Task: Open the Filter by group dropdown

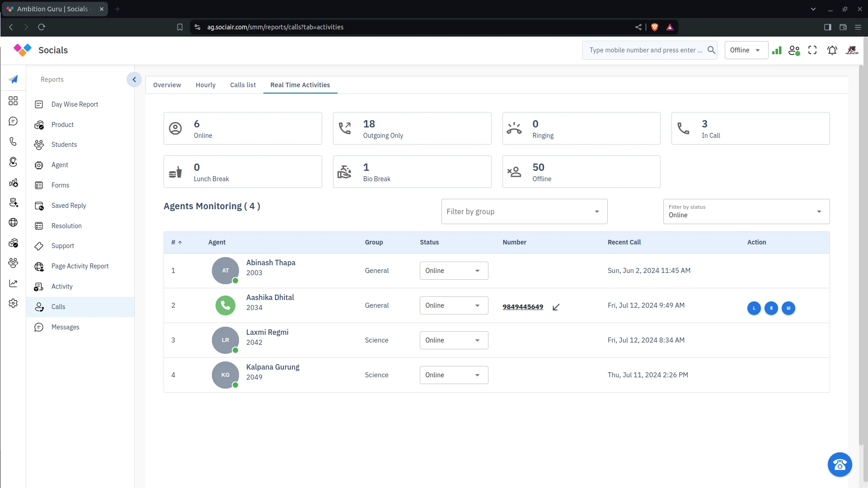Action: pyautogui.click(x=524, y=211)
